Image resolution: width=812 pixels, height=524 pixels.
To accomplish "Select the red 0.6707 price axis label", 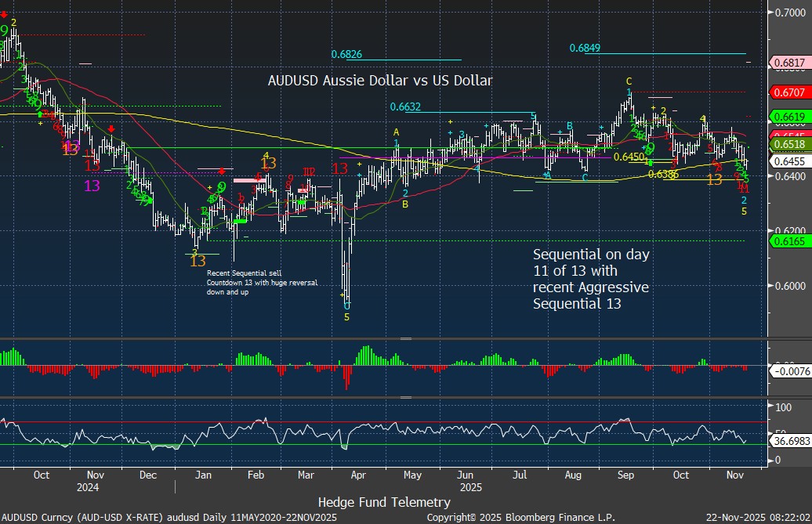I will [787, 92].
